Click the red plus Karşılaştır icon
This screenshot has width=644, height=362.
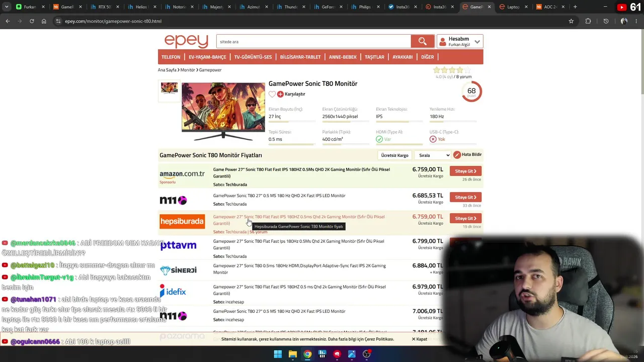point(280,94)
